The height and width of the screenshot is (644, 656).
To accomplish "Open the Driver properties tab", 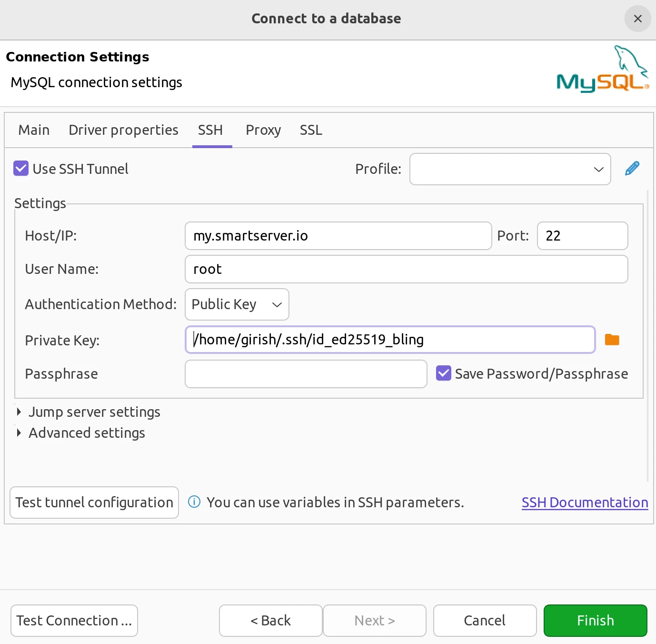I will 123,130.
